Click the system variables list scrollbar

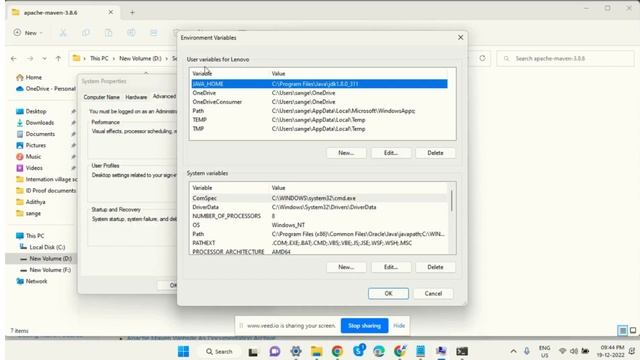point(451,201)
